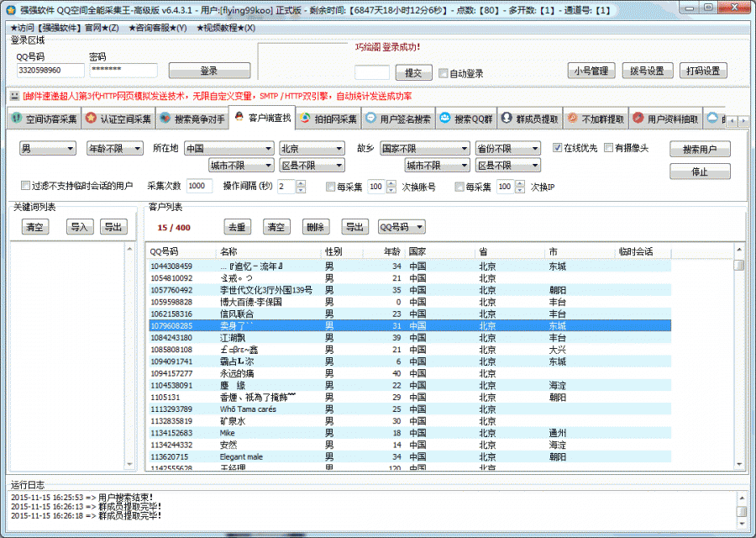Click the 密码 password field
Screen dimensions: 756x538
(x=123, y=70)
